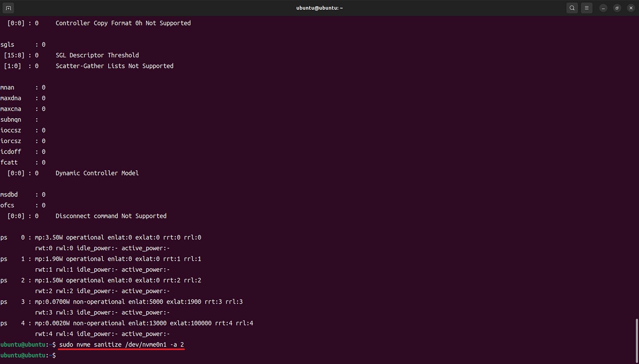Click the terminal scrollbar thumb
This screenshot has width=639, height=364.
click(x=637, y=340)
